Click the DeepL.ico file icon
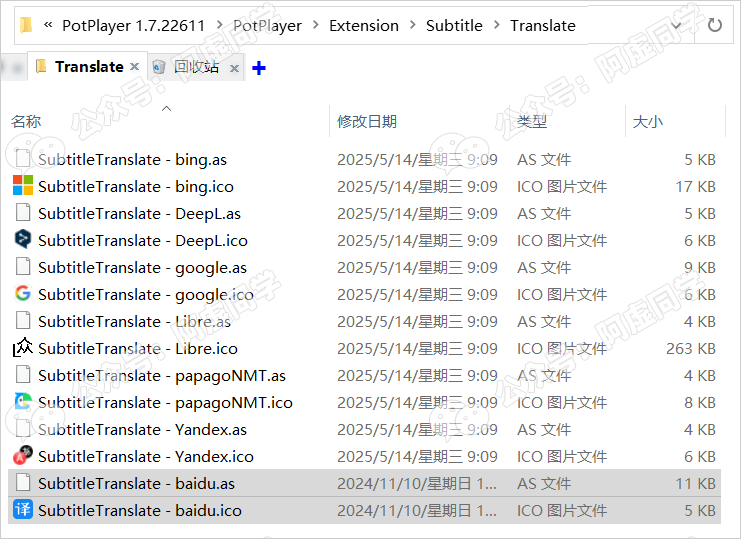Screen dimensions: 741x539 [22, 240]
